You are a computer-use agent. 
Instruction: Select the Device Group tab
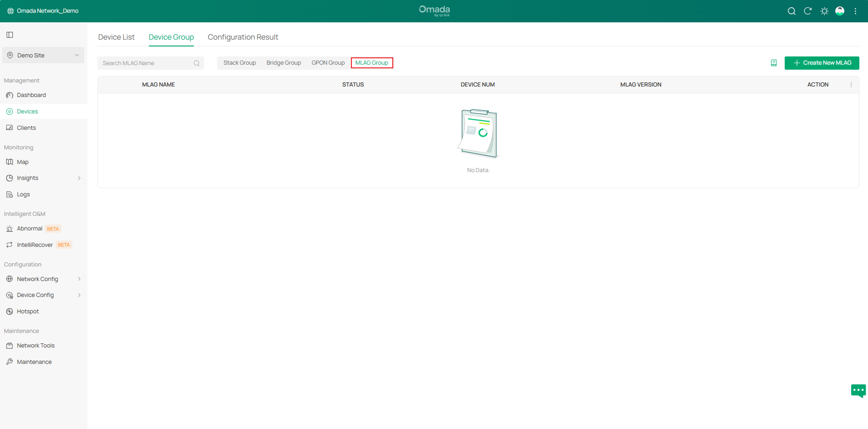coord(171,37)
